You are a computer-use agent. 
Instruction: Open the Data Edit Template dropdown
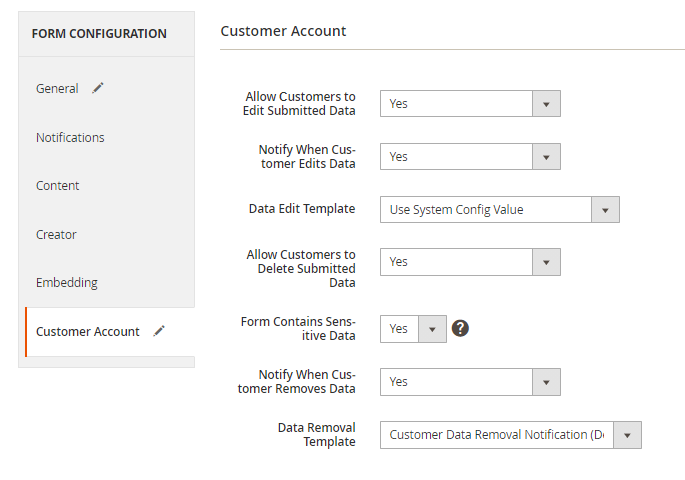(x=499, y=210)
